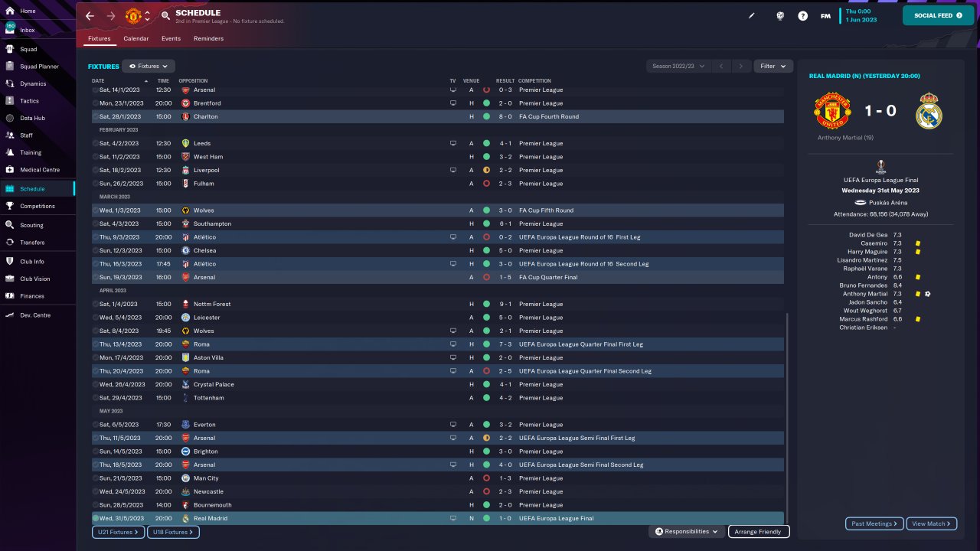This screenshot has height=551, width=980.
Task: Click Bruno Fernandes in the lineup list
Action: [x=867, y=285]
